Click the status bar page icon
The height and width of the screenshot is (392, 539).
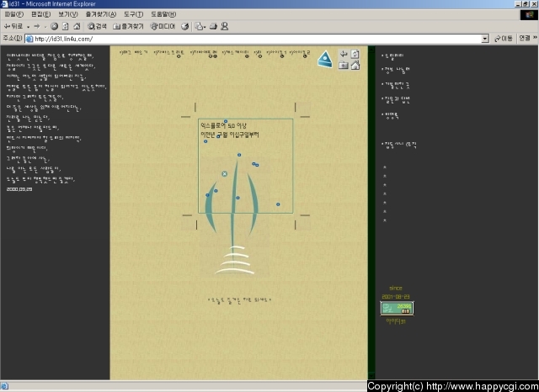pos(4,386)
